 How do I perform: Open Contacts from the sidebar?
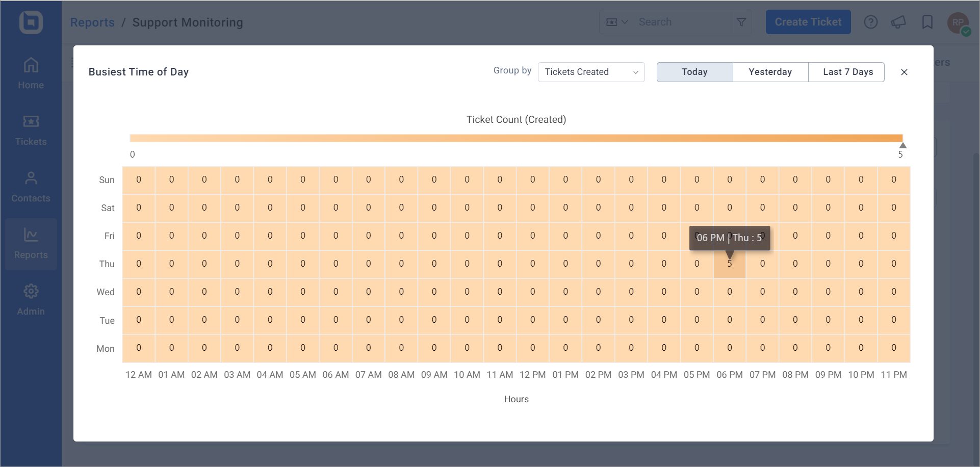point(31,187)
